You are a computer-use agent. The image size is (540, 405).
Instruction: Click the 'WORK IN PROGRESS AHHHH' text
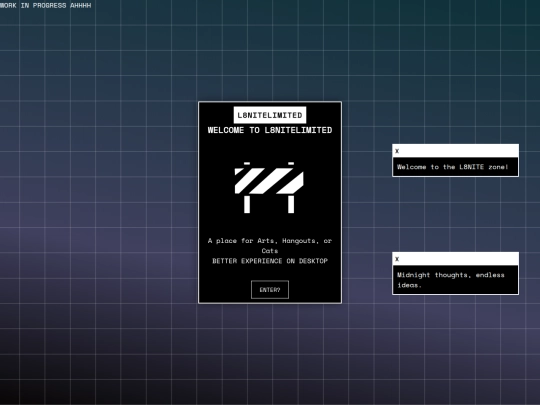[x=45, y=6]
